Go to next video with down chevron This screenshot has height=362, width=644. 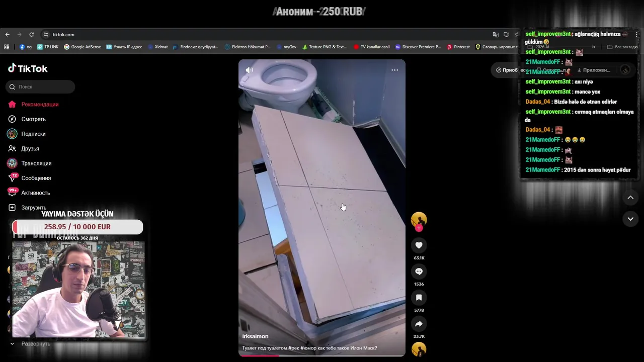tap(630, 219)
